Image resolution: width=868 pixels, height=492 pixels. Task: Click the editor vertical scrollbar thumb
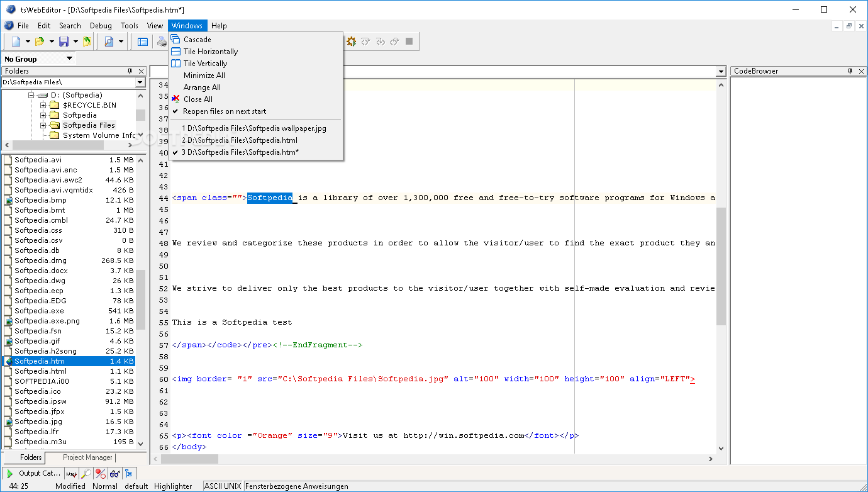(x=721, y=266)
